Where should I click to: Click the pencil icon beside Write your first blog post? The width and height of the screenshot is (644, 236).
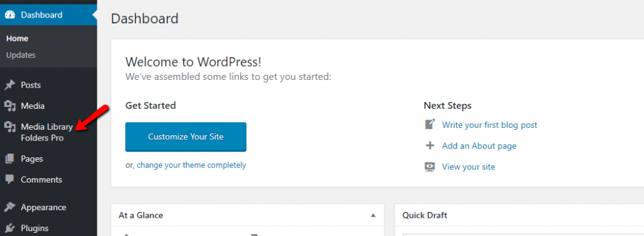(x=430, y=125)
